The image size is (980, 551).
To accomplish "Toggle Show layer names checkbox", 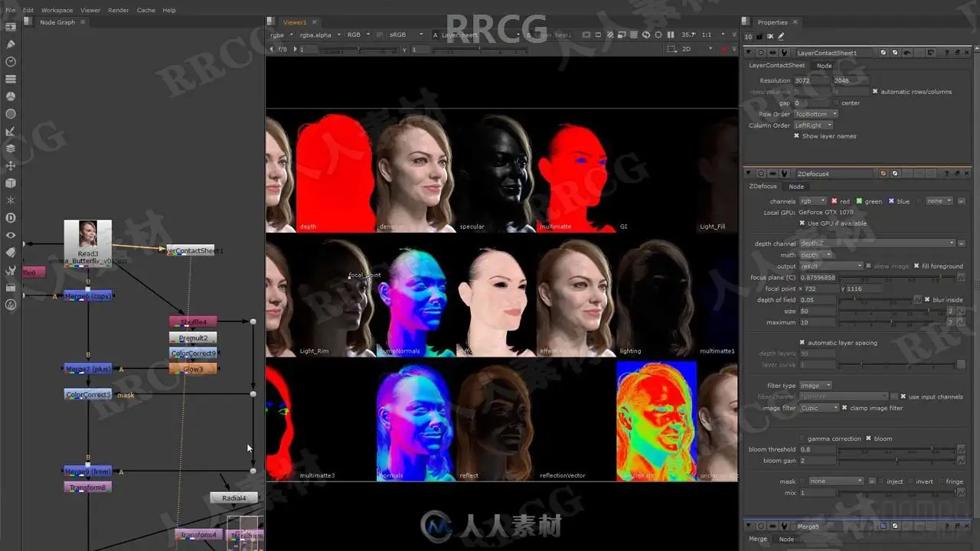I will click(797, 136).
